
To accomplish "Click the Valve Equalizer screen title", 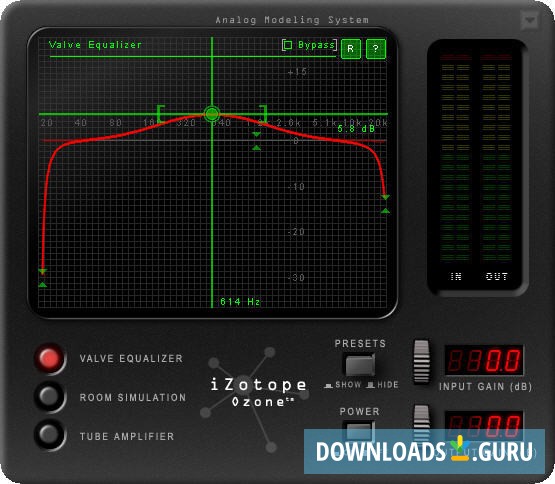I will (95, 45).
